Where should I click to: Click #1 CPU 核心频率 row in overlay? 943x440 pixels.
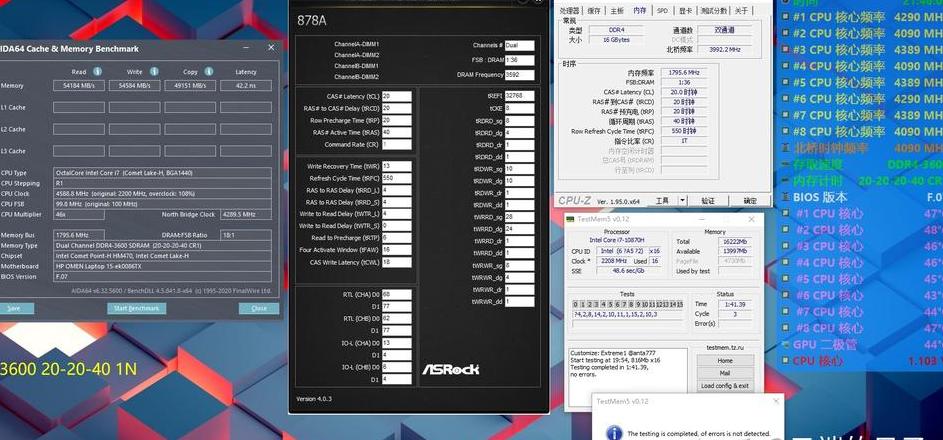(861, 17)
